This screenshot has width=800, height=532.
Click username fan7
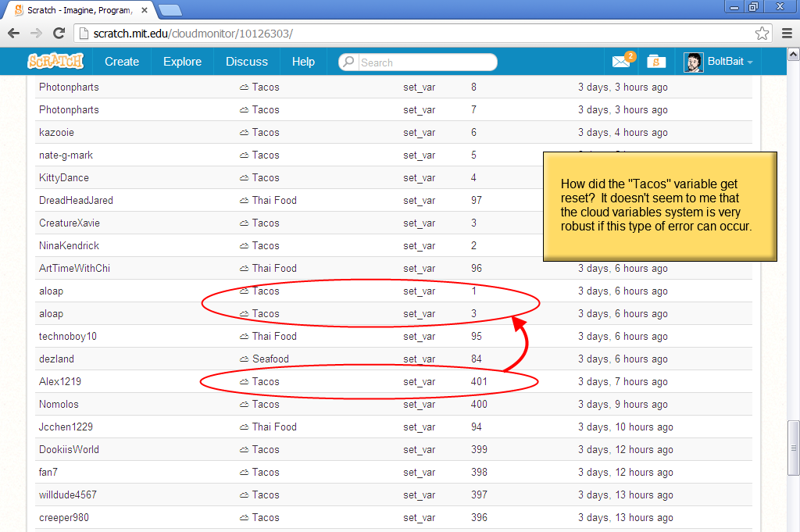click(x=48, y=473)
